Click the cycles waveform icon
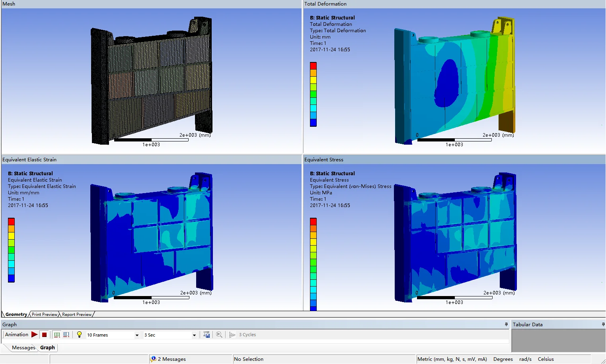 (232, 335)
